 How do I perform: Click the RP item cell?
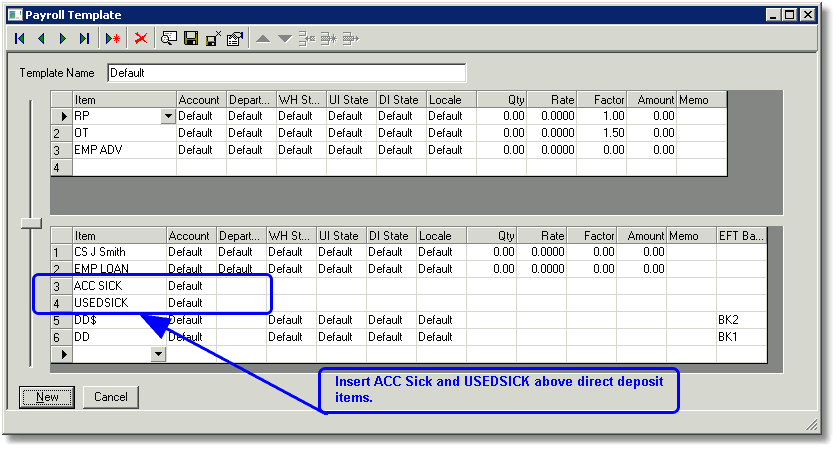[x=117, y=116]
